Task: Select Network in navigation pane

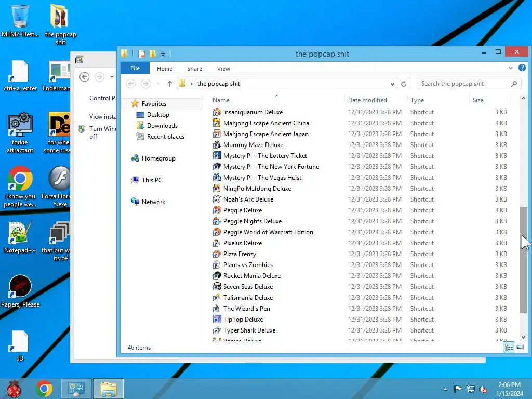Action: point(153,202)
